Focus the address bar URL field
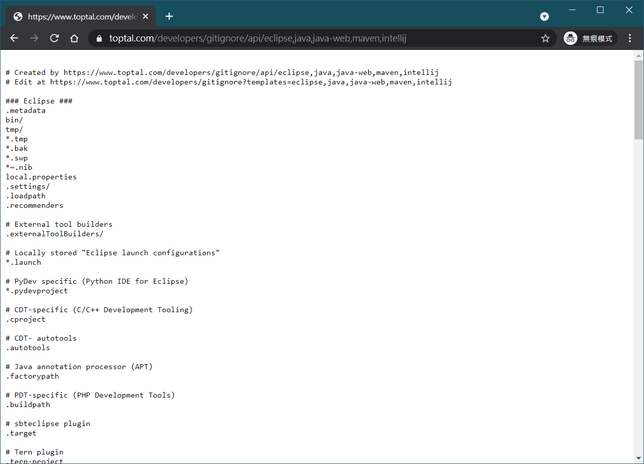 tap(300, 38)
